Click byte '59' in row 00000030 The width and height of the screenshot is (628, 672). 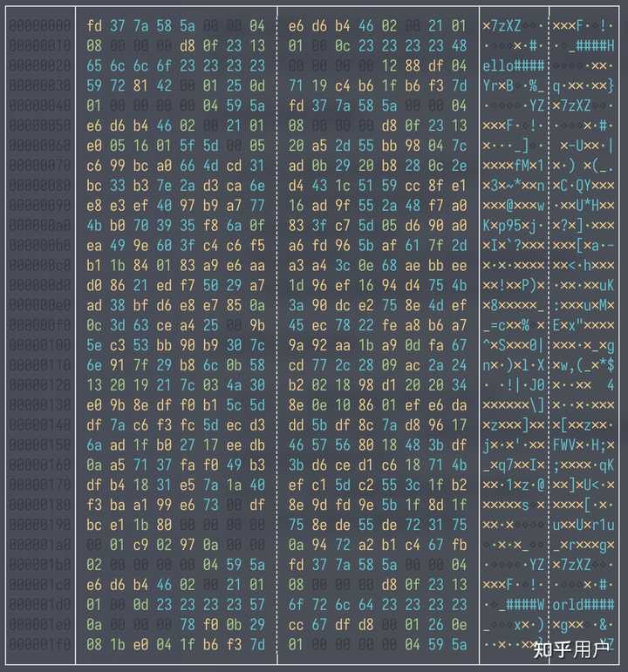click(94, 85)
